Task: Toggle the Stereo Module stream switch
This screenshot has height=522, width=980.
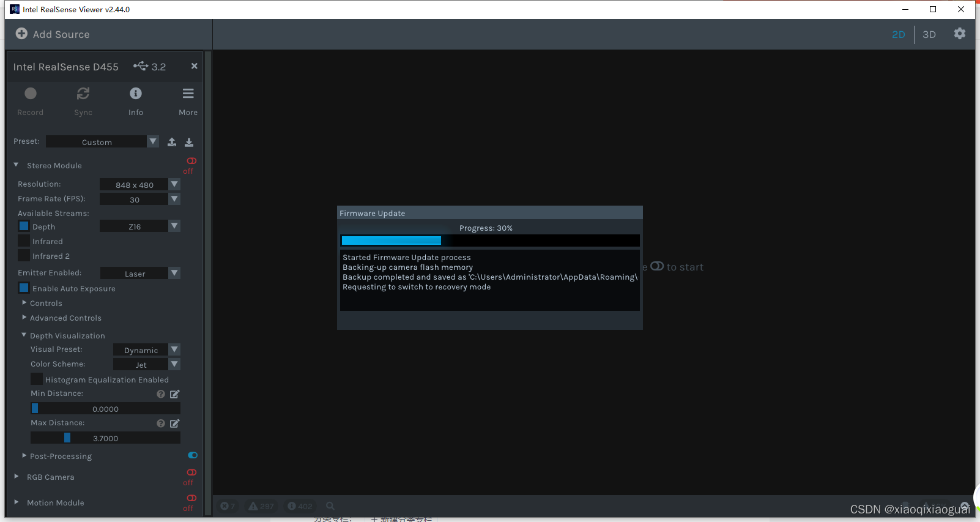Action: pos(191,161)
